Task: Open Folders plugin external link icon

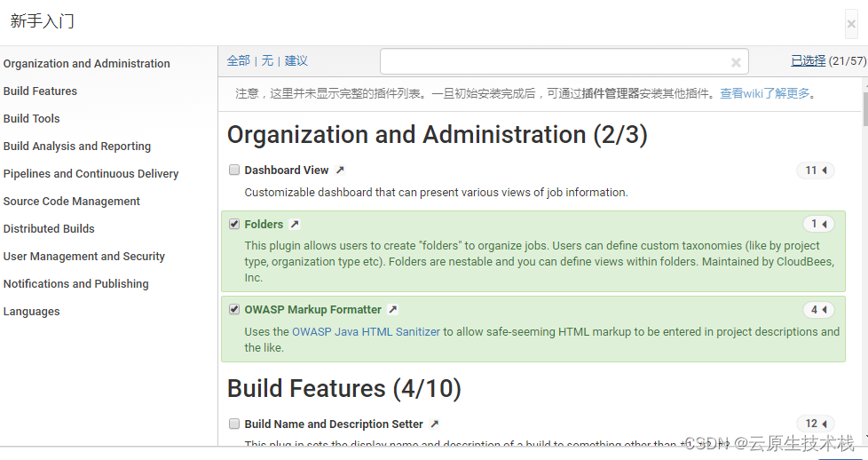Action: pos(295,225)
